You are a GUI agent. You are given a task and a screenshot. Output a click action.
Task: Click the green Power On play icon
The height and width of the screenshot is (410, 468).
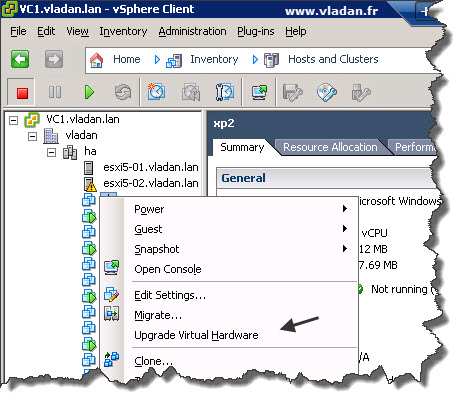pyautogui.click(x=89, y=92)
